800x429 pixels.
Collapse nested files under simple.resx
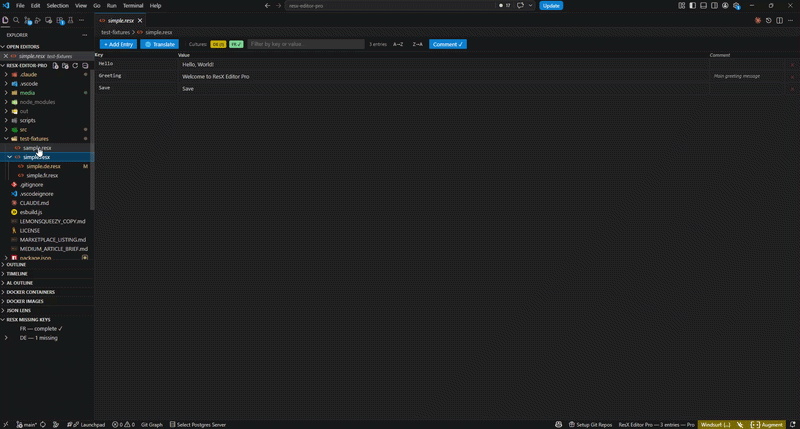click(9, 157)
